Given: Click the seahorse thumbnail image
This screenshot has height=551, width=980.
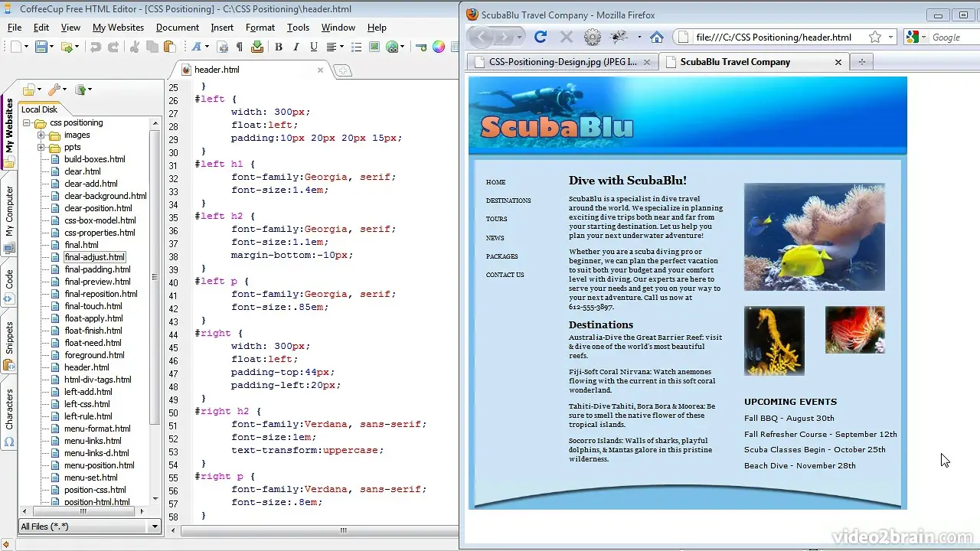Looking at the screenshot, I should [x=774, y=341].
